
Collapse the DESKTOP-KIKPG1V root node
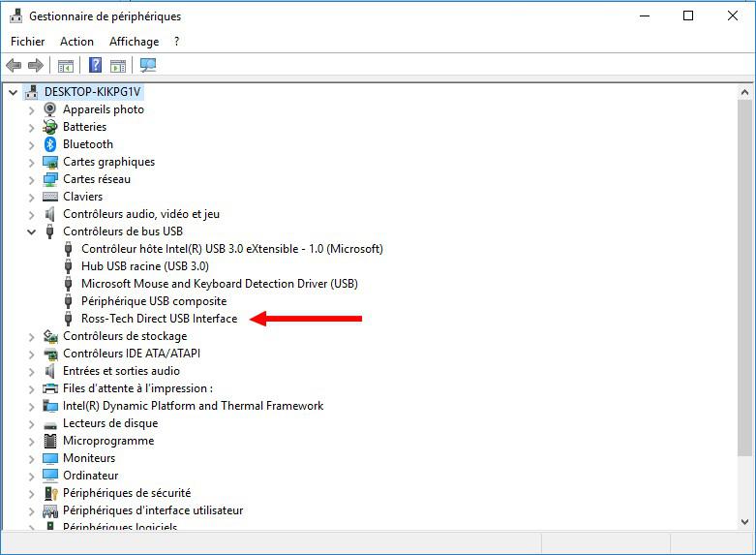tap(13, 92)
